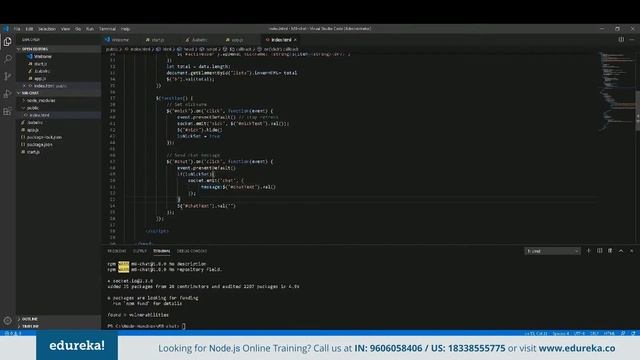Open the Go menu

click(x=78, y=29)
